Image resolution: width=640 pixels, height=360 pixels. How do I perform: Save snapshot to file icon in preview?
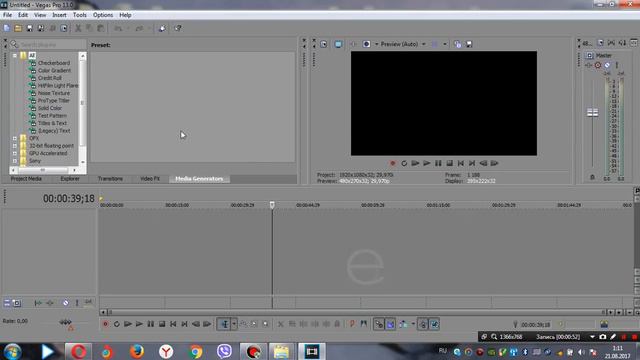click(469, 44)
